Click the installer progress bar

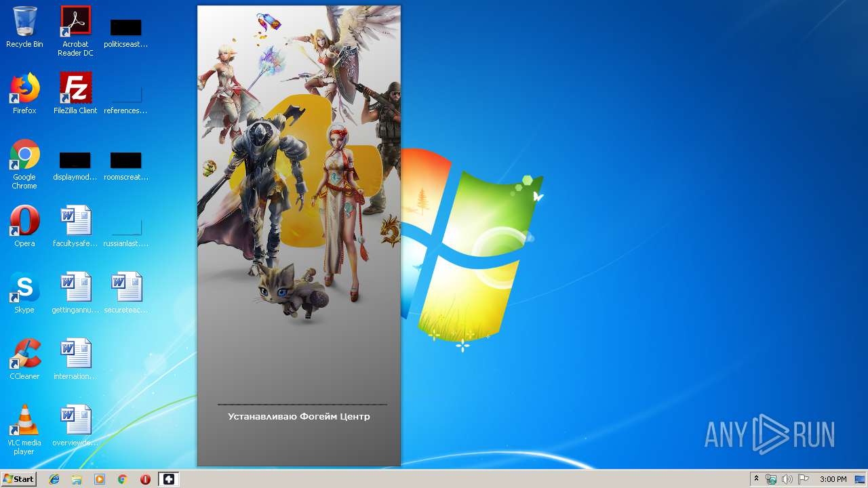pos(302,405)
